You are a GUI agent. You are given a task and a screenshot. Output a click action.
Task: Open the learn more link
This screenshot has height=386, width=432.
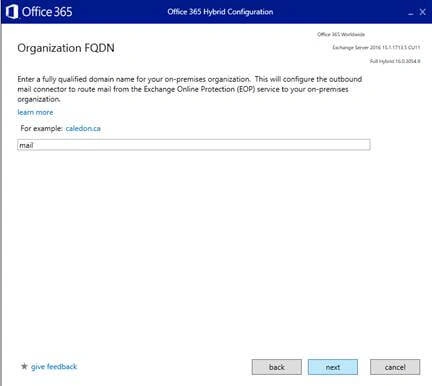click(x=35, y=112)
